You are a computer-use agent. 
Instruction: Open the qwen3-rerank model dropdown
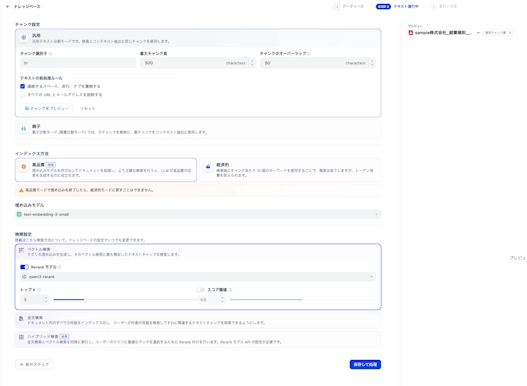pyautogui.click(x=198, y=277)
